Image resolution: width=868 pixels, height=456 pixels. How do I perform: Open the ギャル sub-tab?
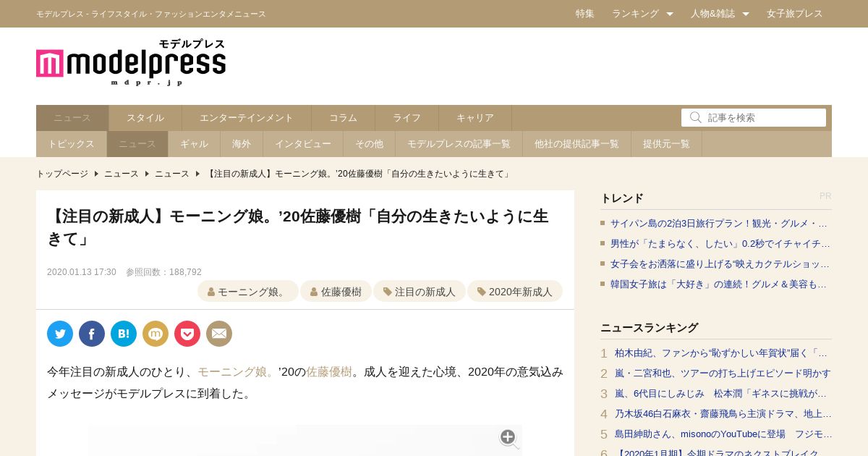click(194, 144)
